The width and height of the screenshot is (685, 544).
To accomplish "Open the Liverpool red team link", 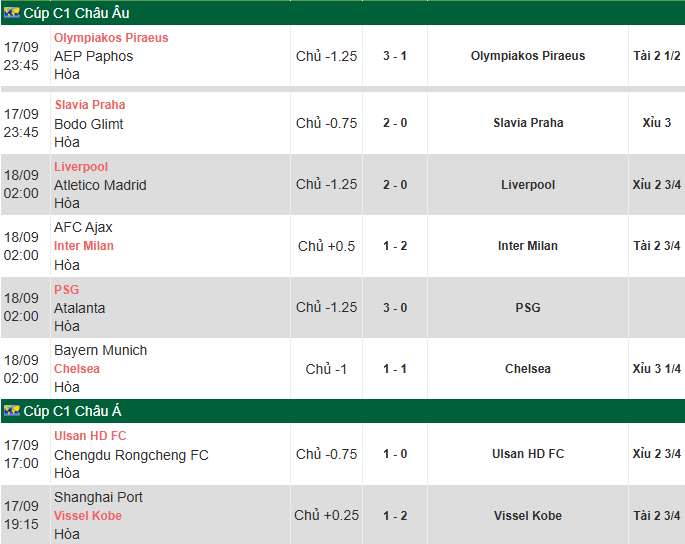I will (81, 167).
